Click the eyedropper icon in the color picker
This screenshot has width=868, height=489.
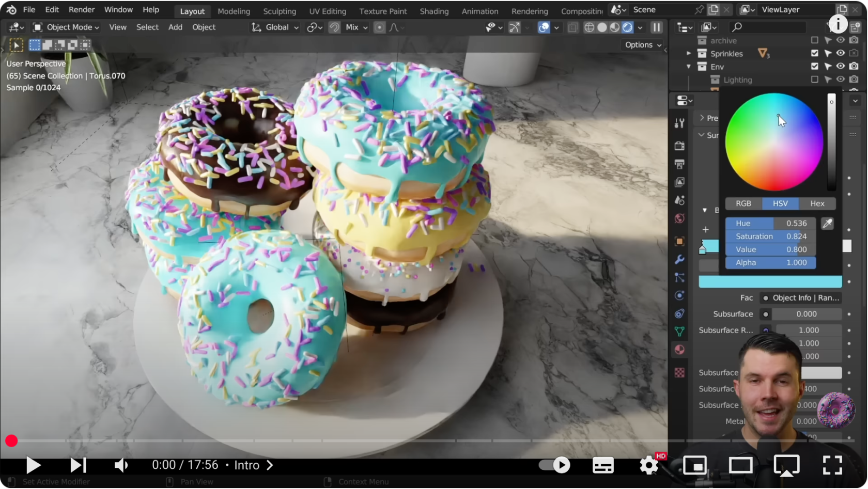point(827,224)
